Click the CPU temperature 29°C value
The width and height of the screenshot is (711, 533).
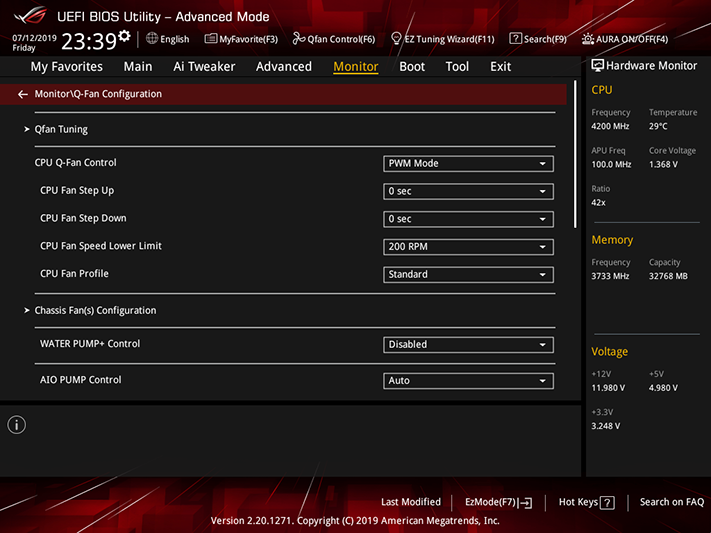point(658,126)
